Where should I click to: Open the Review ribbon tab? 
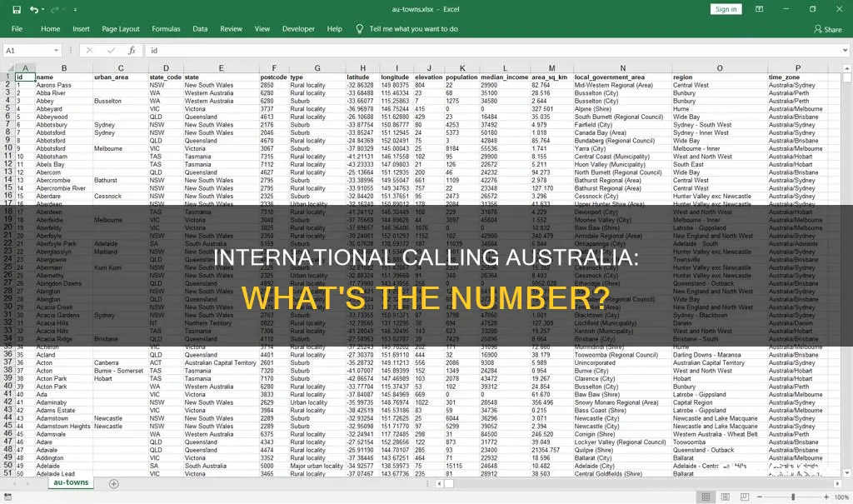point(232,29)
